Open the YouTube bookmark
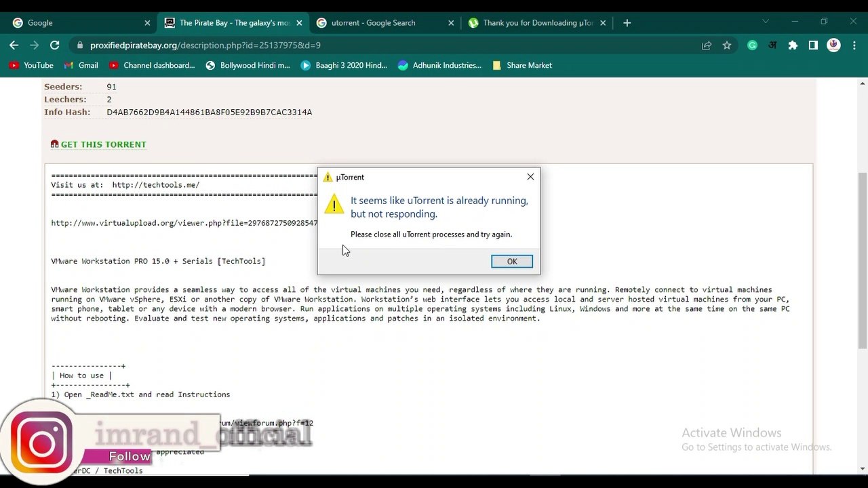868x488 pixels. (x=31, y=66)
